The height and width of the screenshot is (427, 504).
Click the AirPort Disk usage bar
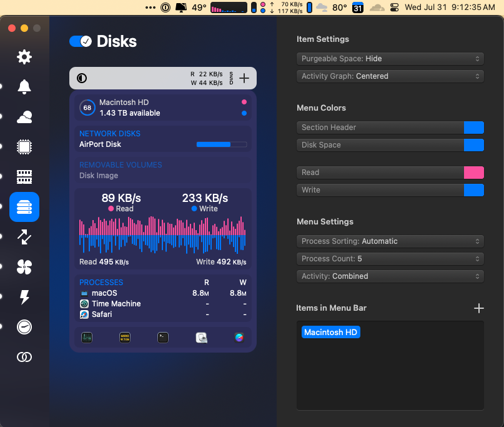[x=222, y=144]
